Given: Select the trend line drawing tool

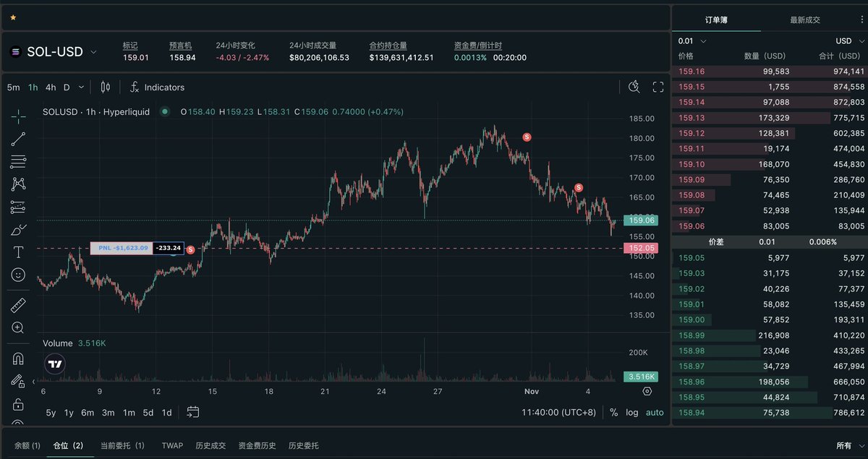Looking at the screenshot, I should pyautogui.click(x=18, y=139).
